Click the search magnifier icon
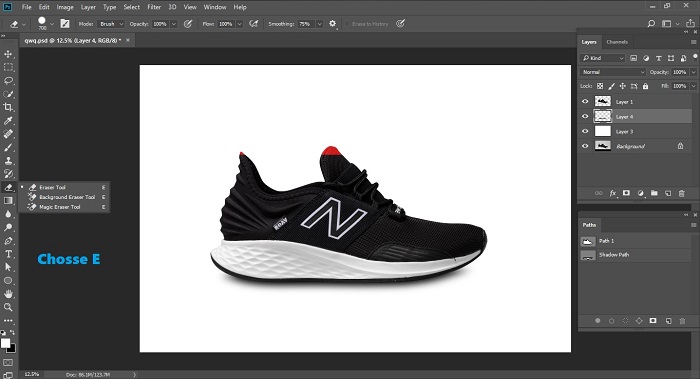The height and width of the screenshot is (379, 700). click(651, 24)
